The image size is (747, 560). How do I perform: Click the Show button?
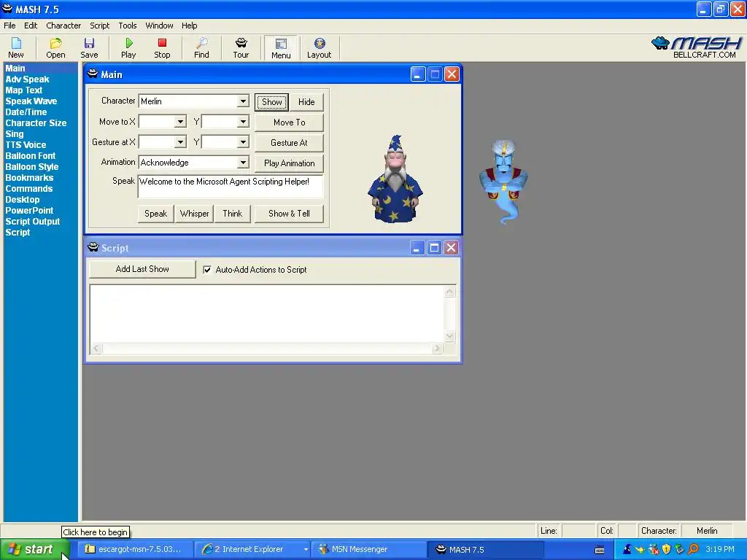pyautogui.click(x=271, y=102)
